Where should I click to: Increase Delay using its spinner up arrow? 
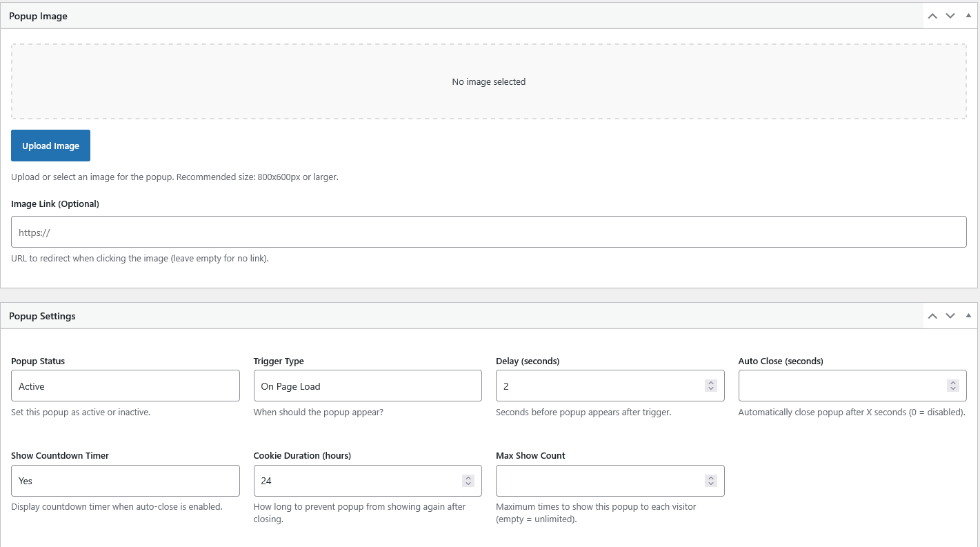711,383
